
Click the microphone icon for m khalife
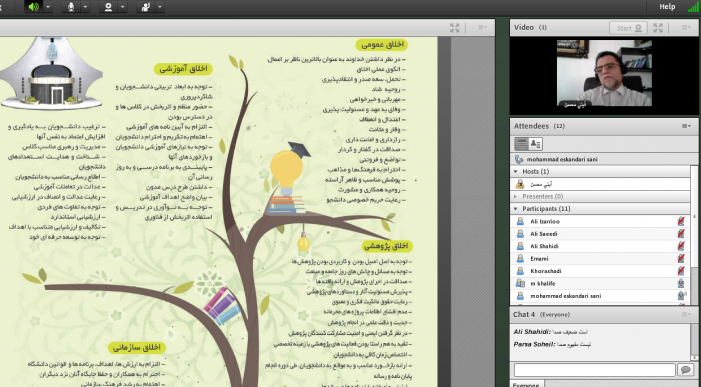[681, 283]
